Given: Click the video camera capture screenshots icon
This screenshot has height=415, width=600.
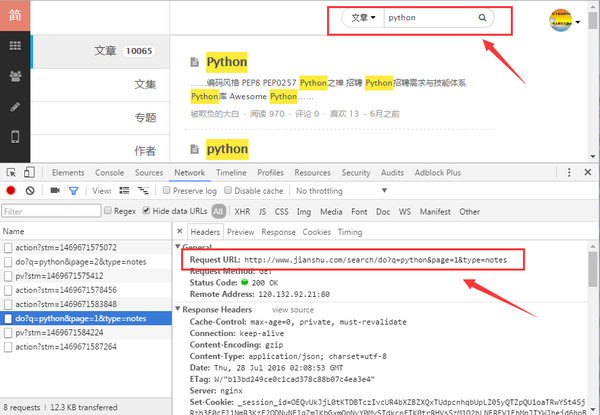Looking at the screenshot, I should click(x=55, y=190).
